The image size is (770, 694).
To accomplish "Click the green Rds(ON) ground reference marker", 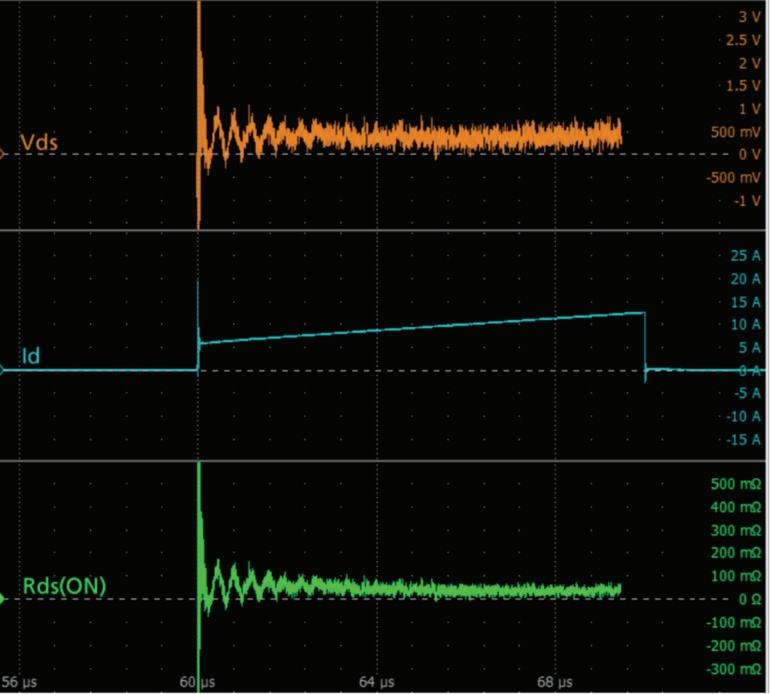I will 3,599.
